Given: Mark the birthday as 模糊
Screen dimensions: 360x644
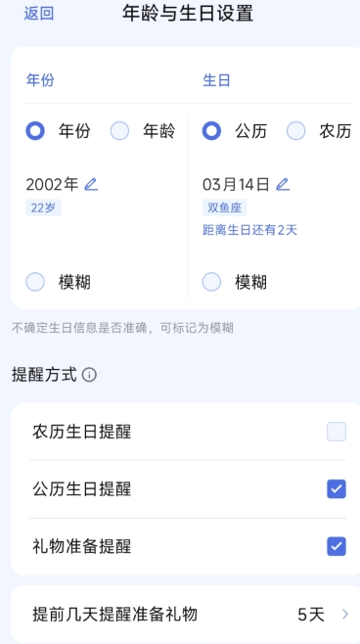Looking at the screenshot, I should pyautogui.click(x=212, y=282).
